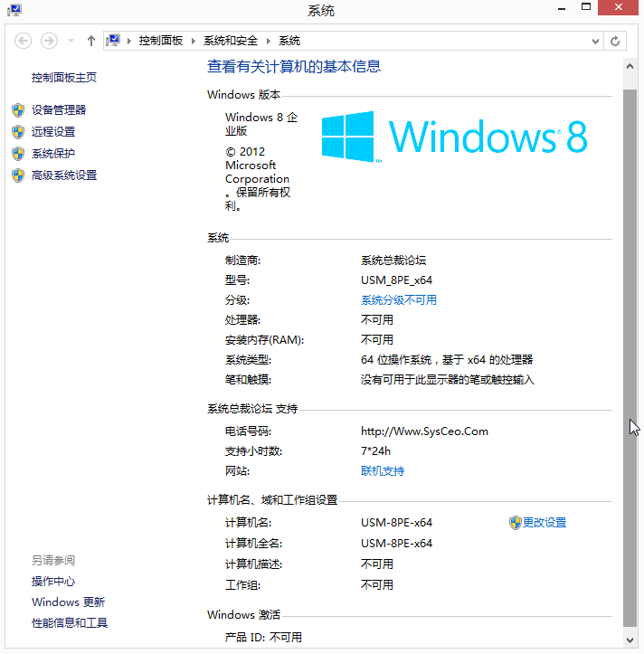Open 联机支持 website link
This screenshot has height=654, width=644.
(382, 471)
